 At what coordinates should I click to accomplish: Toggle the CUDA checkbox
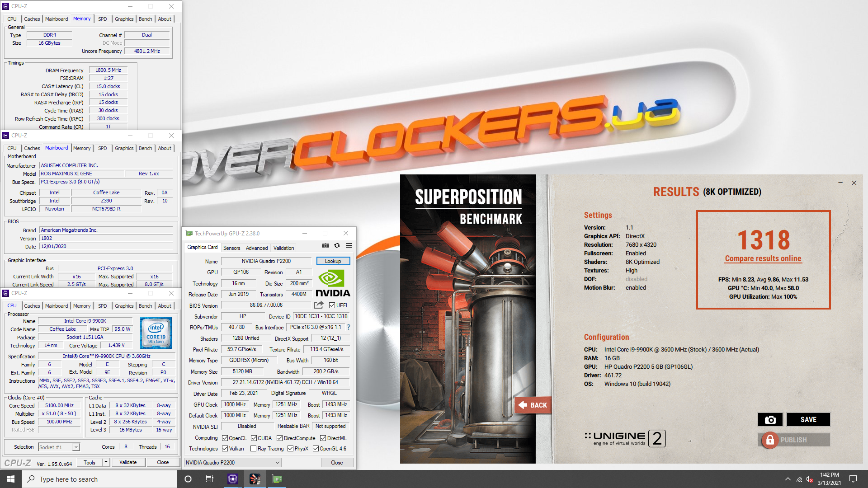[x=254, y=438]
